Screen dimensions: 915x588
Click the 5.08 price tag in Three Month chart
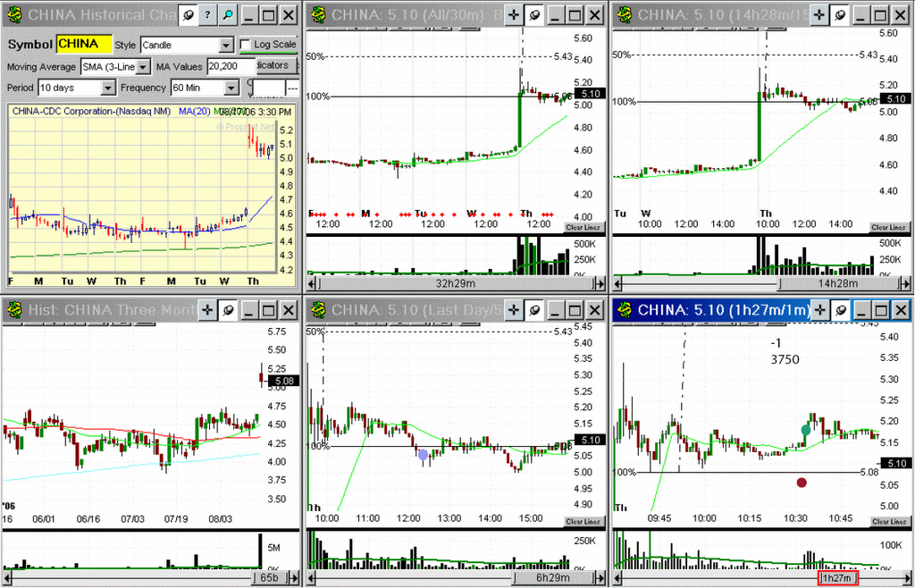283,382
